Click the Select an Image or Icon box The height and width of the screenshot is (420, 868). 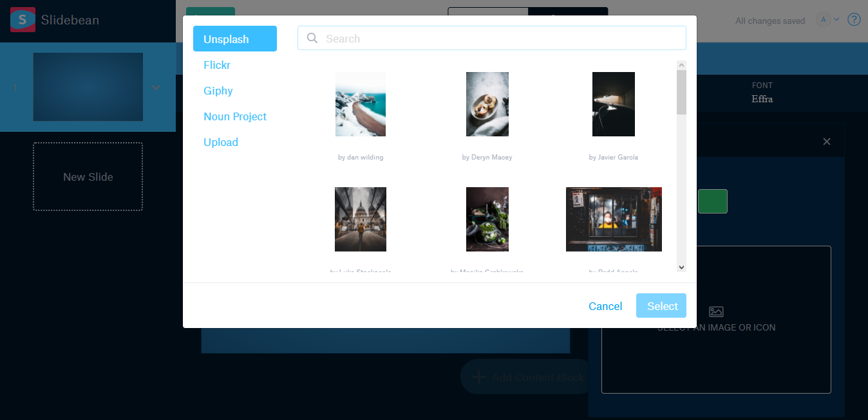click(716, 320)
